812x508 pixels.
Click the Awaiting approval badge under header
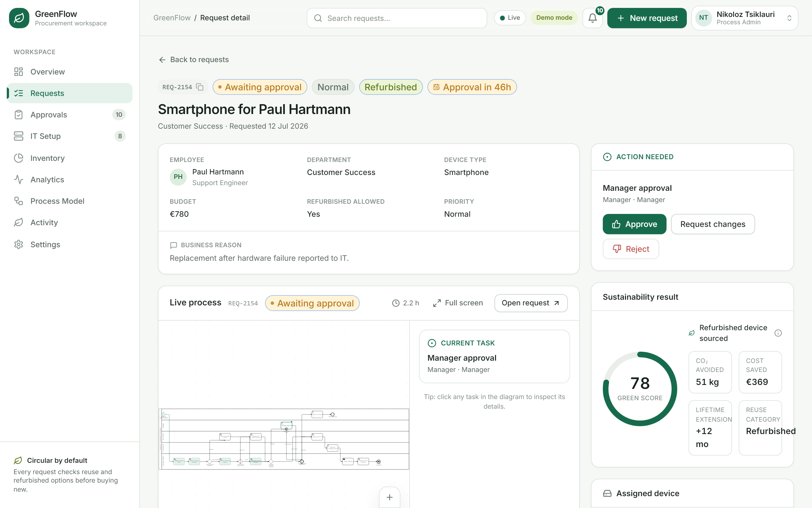point(260,87)
